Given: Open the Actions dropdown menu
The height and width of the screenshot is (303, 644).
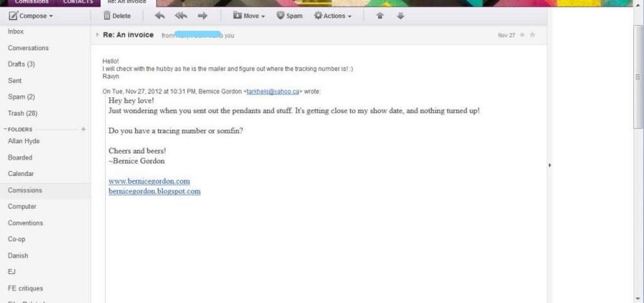Looking at the screenshot, I should [x=333, y=16].
